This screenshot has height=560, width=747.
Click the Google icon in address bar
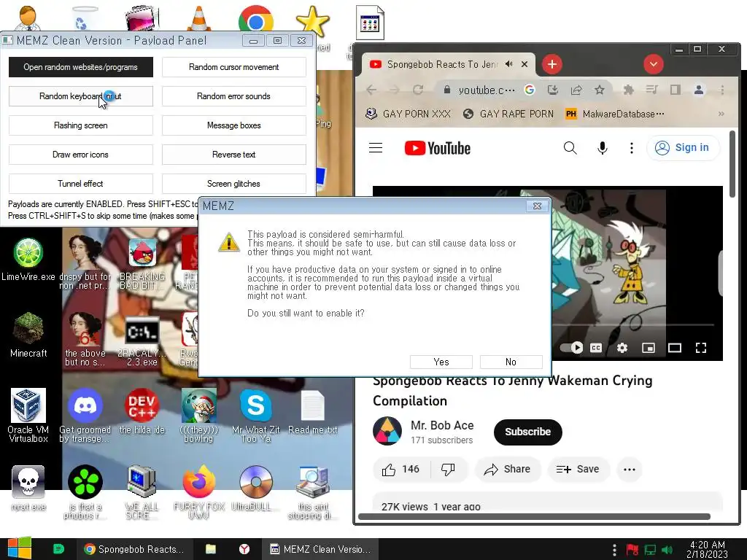[530, 90]
